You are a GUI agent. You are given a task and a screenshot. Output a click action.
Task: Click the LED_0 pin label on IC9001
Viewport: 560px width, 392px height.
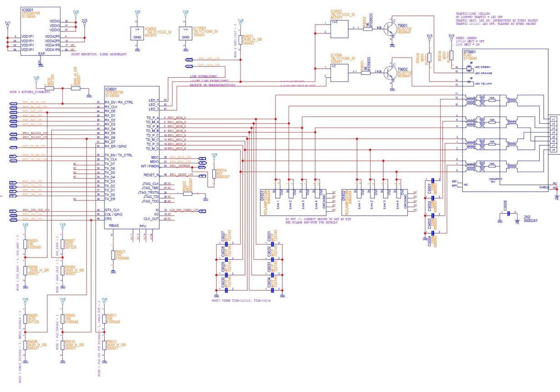tap(153, 100)
